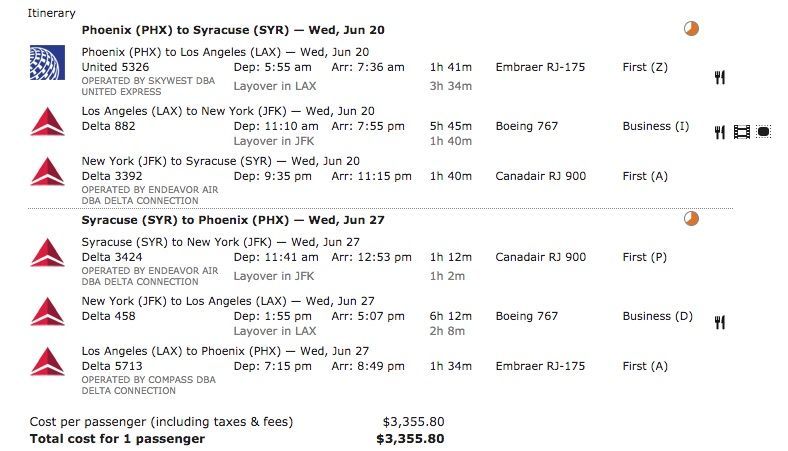Click the Boeing 767 aircraft on Delta 458

526,316
